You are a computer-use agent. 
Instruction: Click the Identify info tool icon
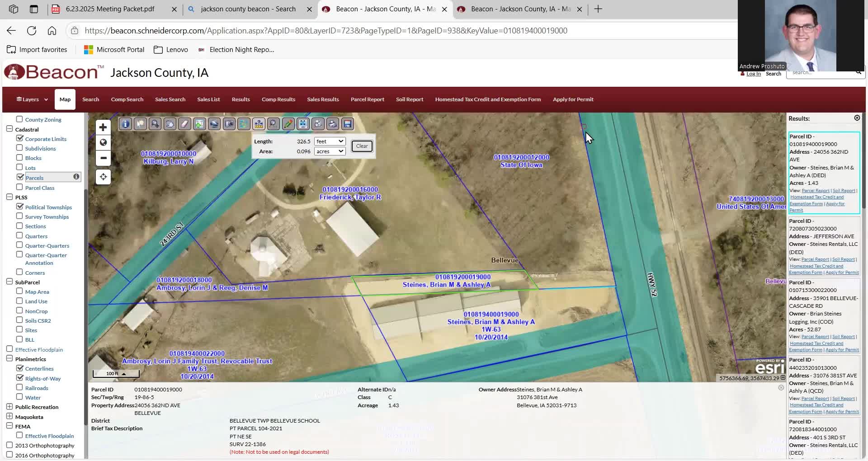125,124
